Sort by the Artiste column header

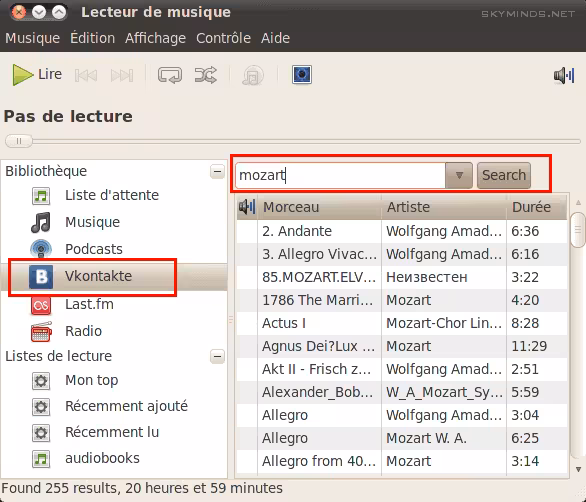pos(444,207)
